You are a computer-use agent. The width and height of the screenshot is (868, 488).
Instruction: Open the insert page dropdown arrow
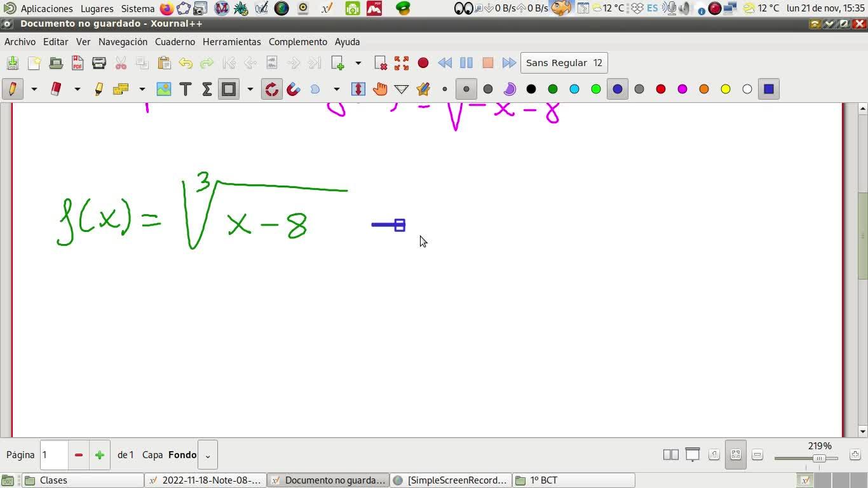tap(358, 63)
